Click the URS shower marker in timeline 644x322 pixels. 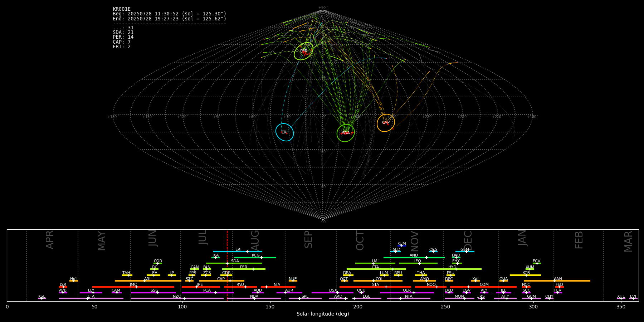click(481, 298)
